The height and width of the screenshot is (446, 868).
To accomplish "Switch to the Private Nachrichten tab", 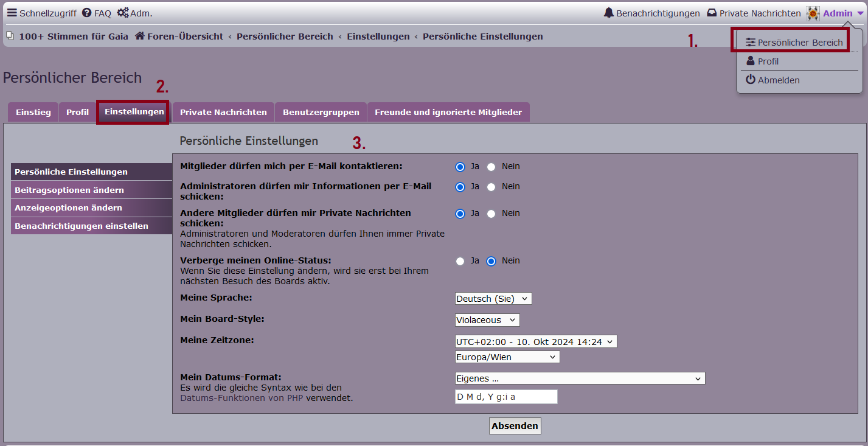I will coord(223,112).
